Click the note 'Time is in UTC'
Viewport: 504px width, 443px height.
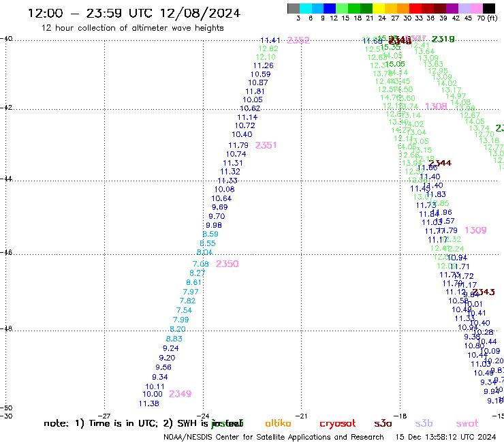click(123, 423)
